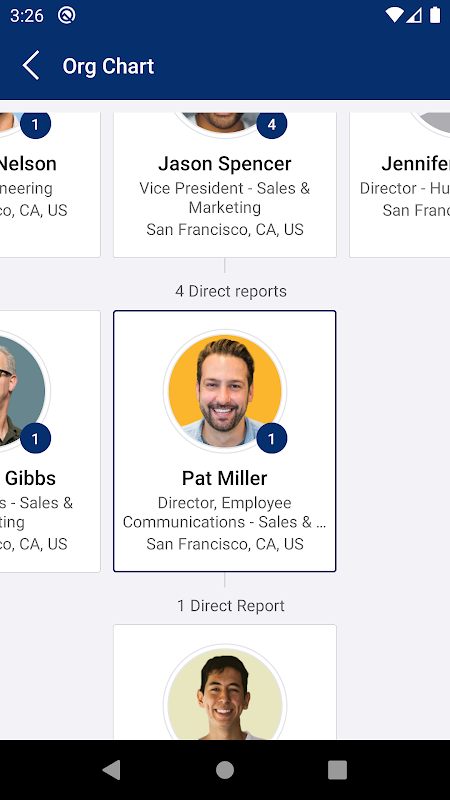Open Pat Miller's profile photo
The width and height of the screenshot is (450, 800).
[x=224, y=391]
